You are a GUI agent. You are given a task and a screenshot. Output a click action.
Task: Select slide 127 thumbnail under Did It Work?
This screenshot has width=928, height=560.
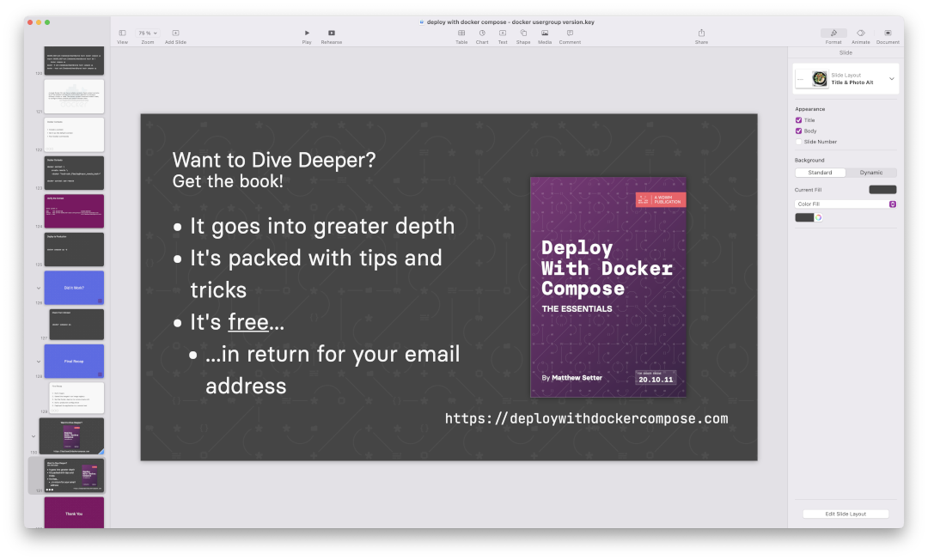point(77,324)
